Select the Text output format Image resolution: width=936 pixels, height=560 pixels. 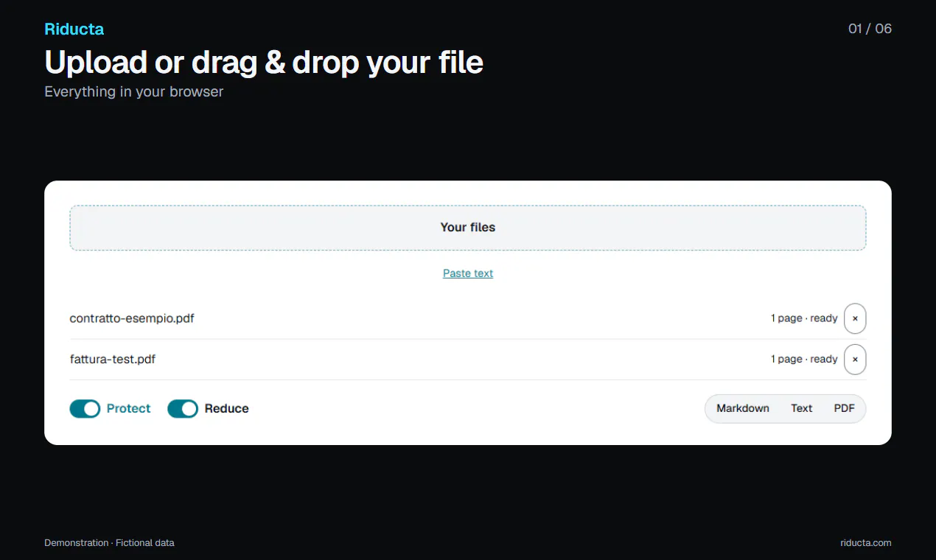(x=802, y=408)
